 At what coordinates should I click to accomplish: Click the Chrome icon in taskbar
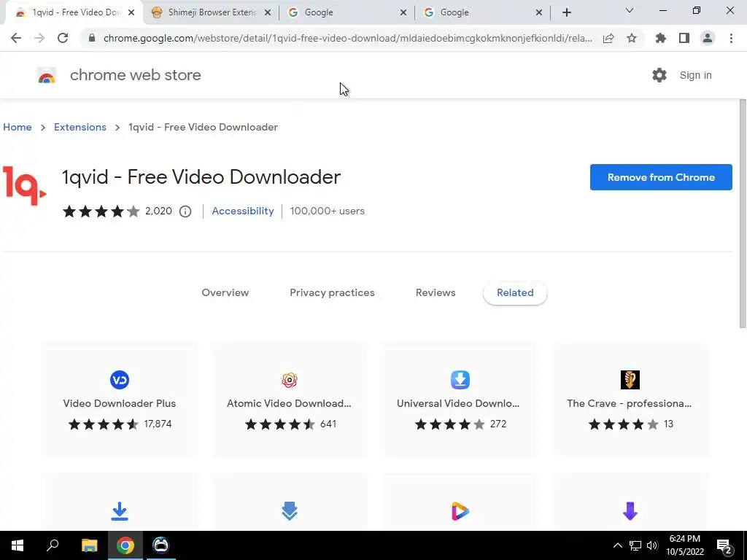click(125, 545)
